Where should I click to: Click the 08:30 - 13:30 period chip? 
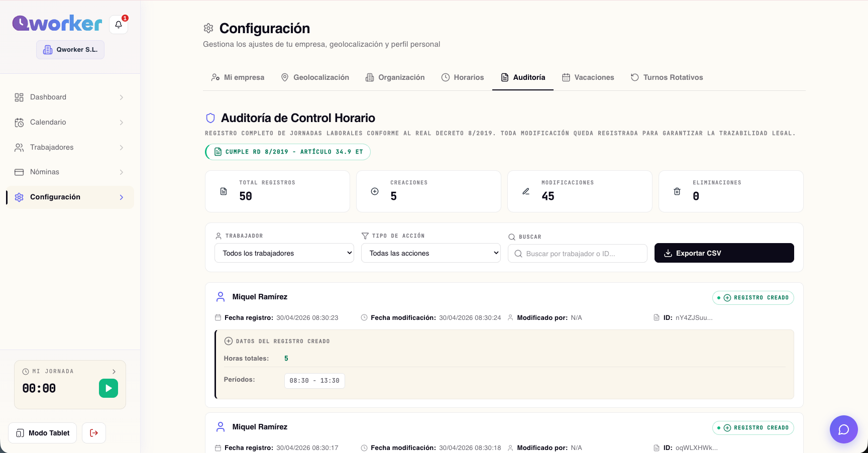pos(314,381)
